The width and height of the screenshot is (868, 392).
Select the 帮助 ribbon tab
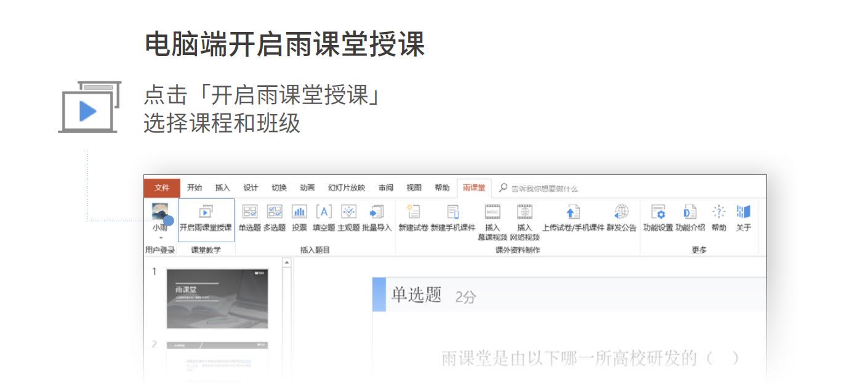click(x=442, y=188)
